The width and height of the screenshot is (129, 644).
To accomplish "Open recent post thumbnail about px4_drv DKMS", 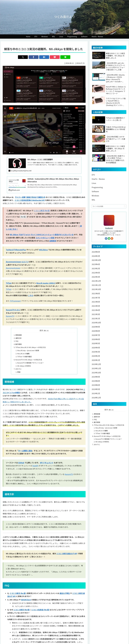I will [x=98, y=65].
